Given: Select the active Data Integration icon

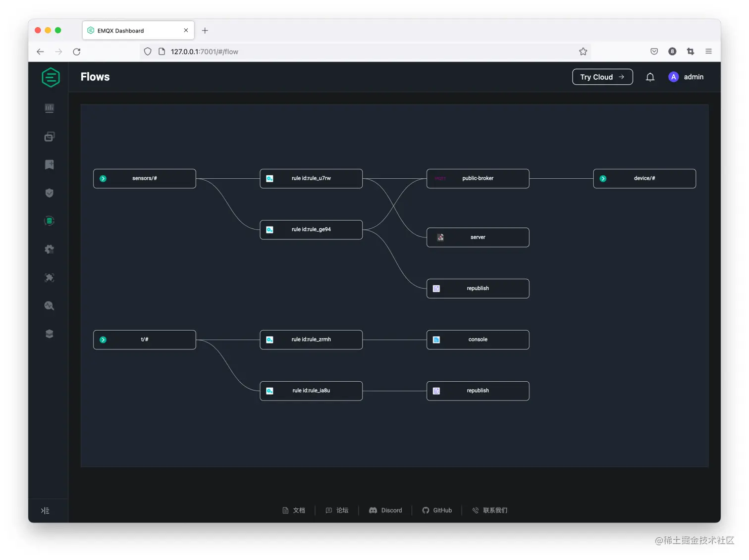Looking at the screenshot, I should point(49,221).
